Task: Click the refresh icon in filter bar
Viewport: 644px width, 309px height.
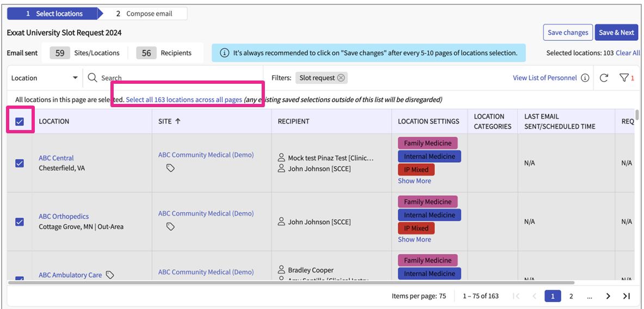Action: tap(604, 78)
